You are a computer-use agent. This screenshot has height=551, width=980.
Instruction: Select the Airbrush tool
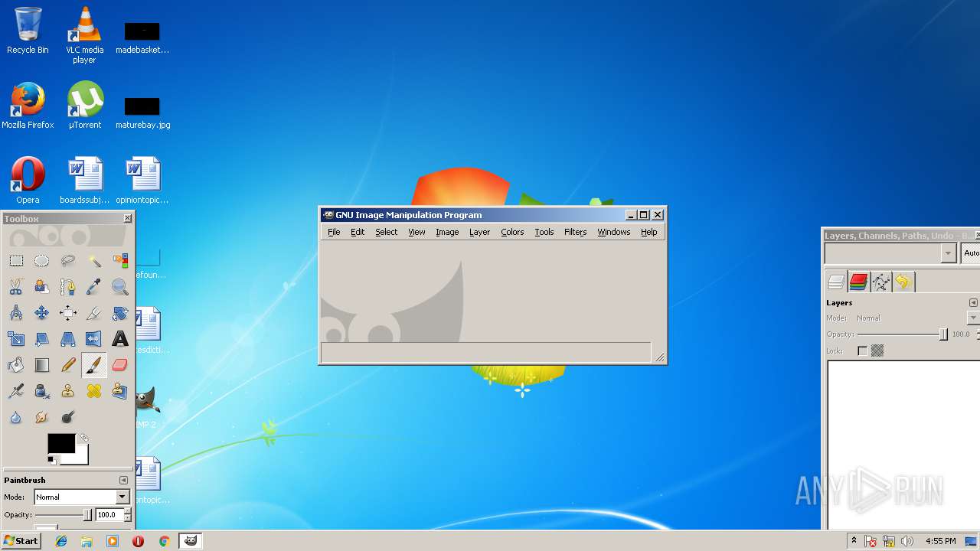(x=16, y=391)
